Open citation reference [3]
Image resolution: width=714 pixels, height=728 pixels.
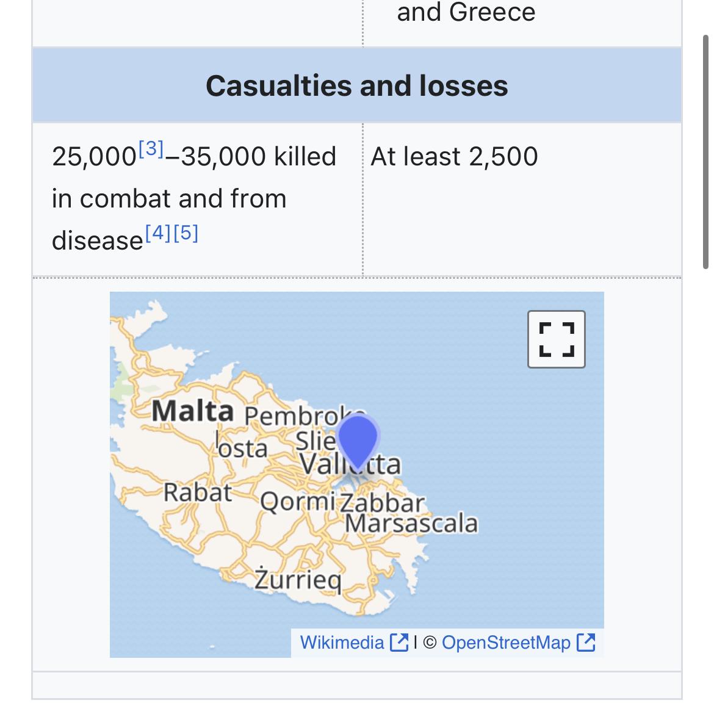pos(151,148)
